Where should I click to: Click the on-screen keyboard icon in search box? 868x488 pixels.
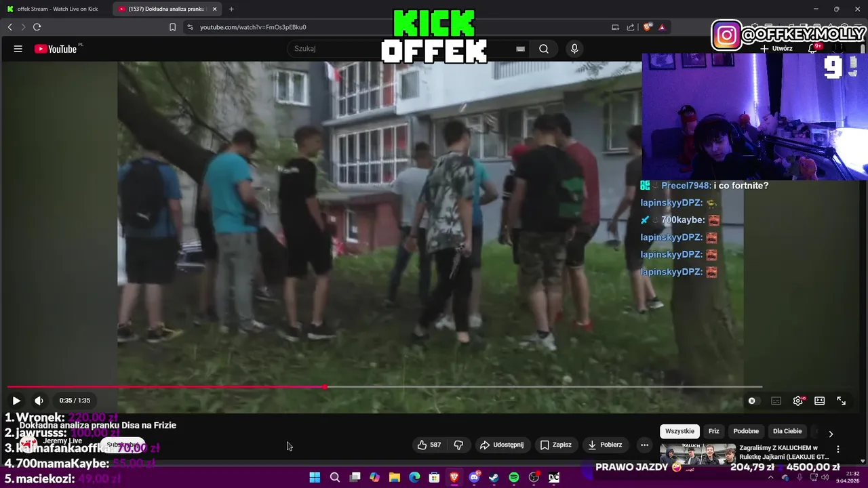[x=520, y=49]
